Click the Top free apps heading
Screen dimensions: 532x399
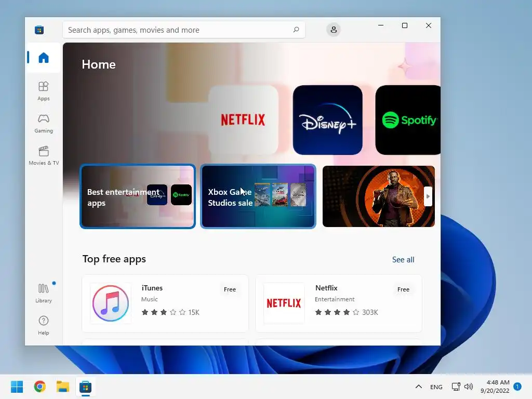tap(114, 259)
